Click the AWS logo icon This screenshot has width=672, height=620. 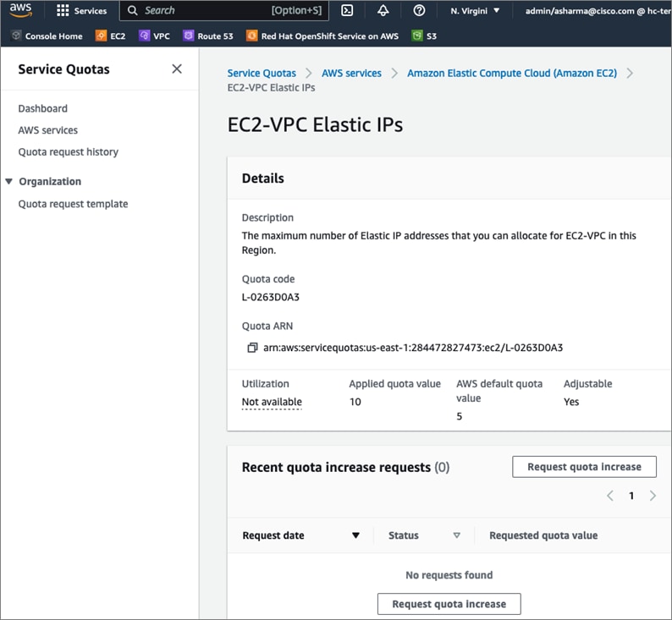20,10
